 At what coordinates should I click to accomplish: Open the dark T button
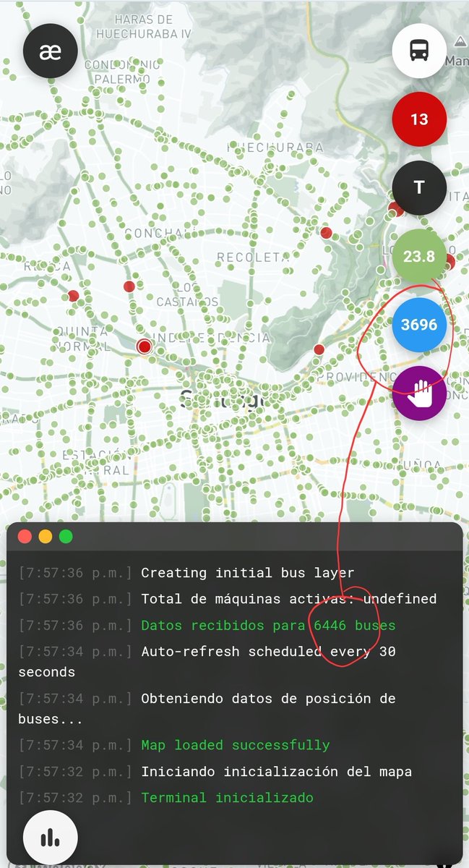point(419,188)
